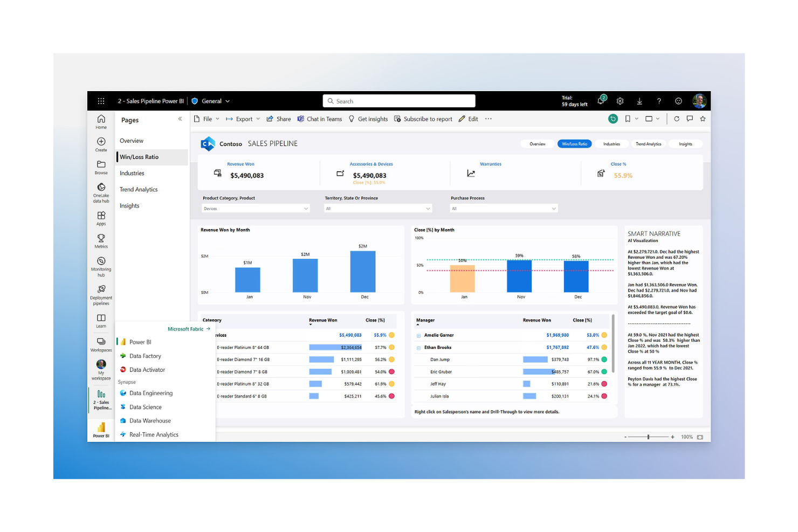The height and width of the screenshot is (532, 798).
Task: Refresh the report
Action: pos(677,119)
